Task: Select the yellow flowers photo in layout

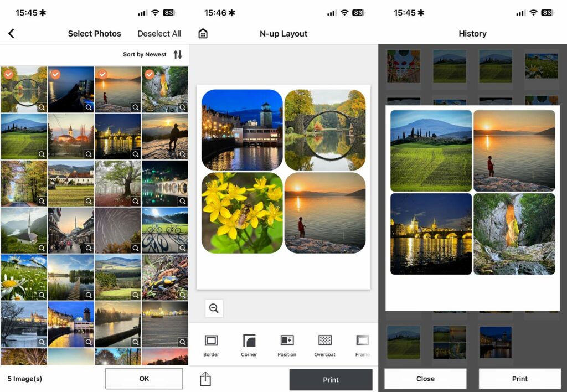Action: [x=242, y=213]
